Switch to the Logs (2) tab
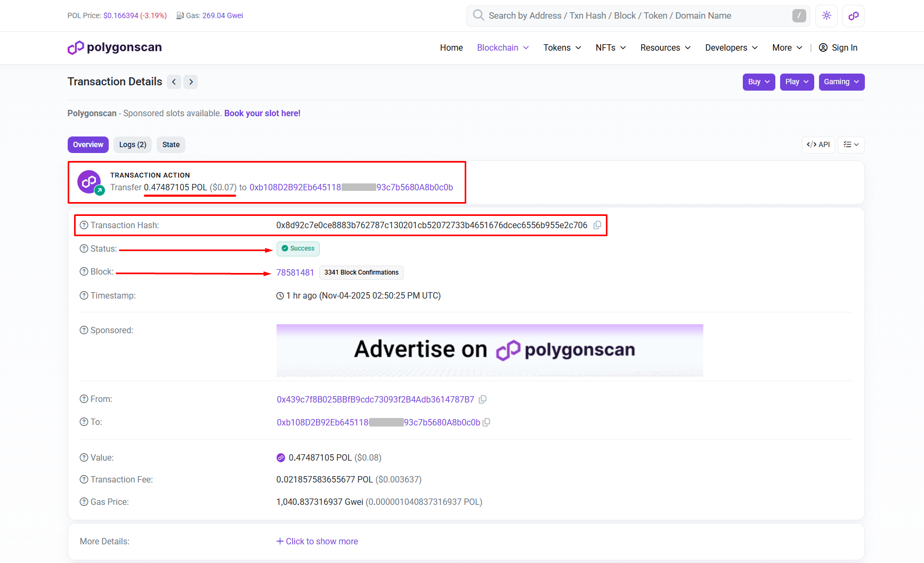This screenshot has height=563, width=924. tap(132, 144)
